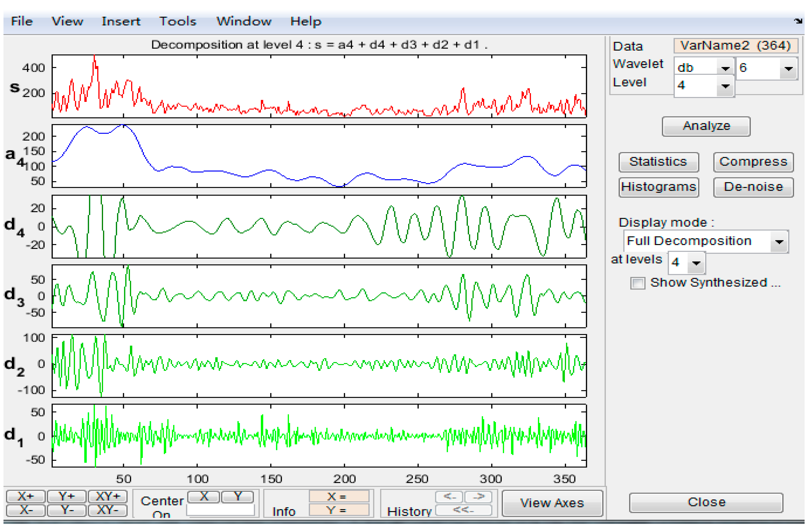Image resolution: width=809 pixels, height=532 pixels.
Task: Expand the Level dropdown
Action: pos(725,86)
